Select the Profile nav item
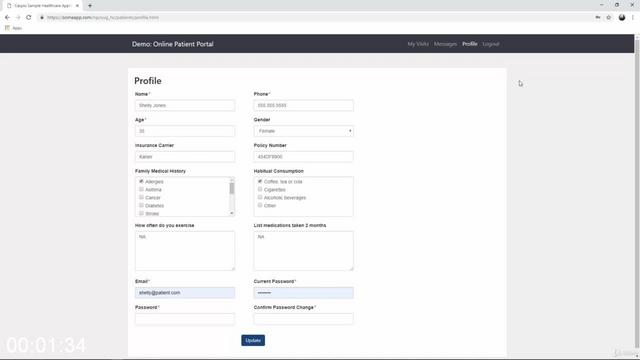Screen dimensions: 640x360 (x=470, y=44)
